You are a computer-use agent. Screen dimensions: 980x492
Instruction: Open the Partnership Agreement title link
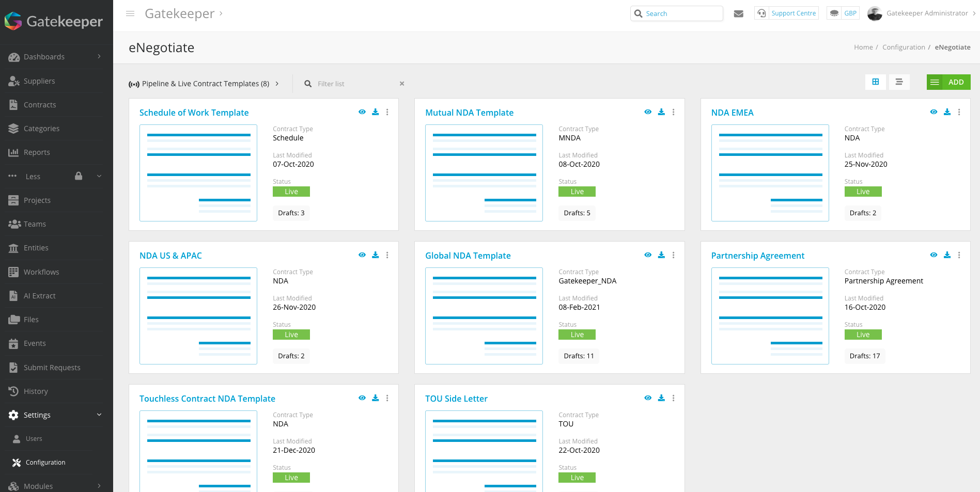tap(758, 256)
